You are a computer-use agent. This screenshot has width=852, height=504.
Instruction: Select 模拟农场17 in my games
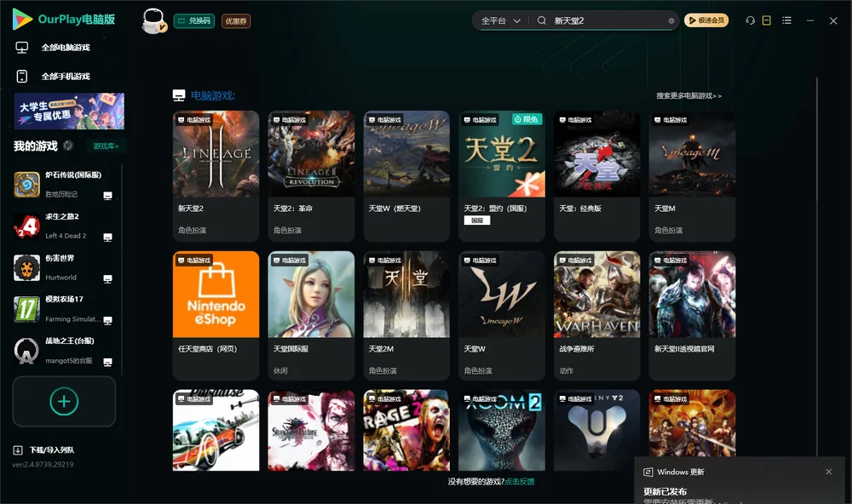pyautogui.click(x=66, y=309)
